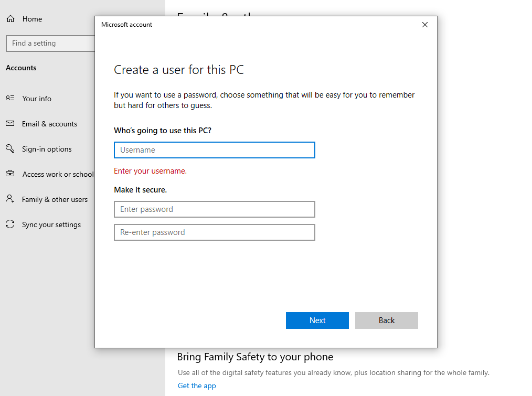The width and height of the screenshot is (532, 396).
Task: Click the Email & accounts envelope icon
Action: click(10, 123)
